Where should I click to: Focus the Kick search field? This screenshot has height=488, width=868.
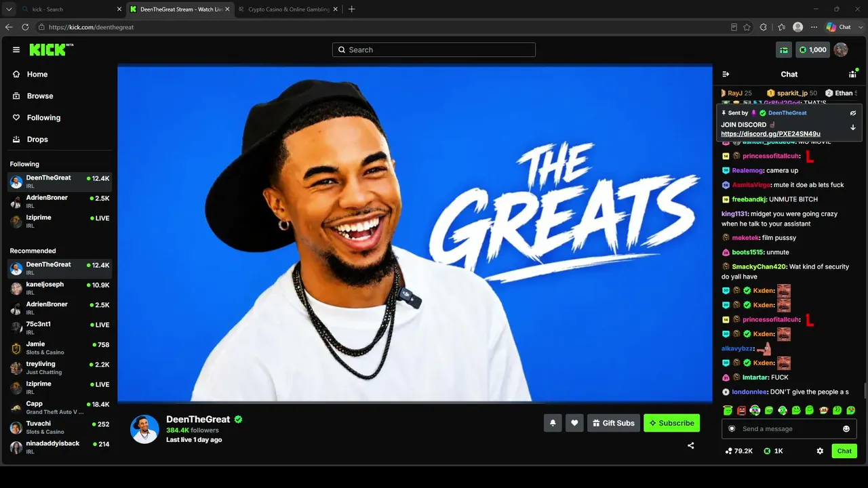[434, 49]
